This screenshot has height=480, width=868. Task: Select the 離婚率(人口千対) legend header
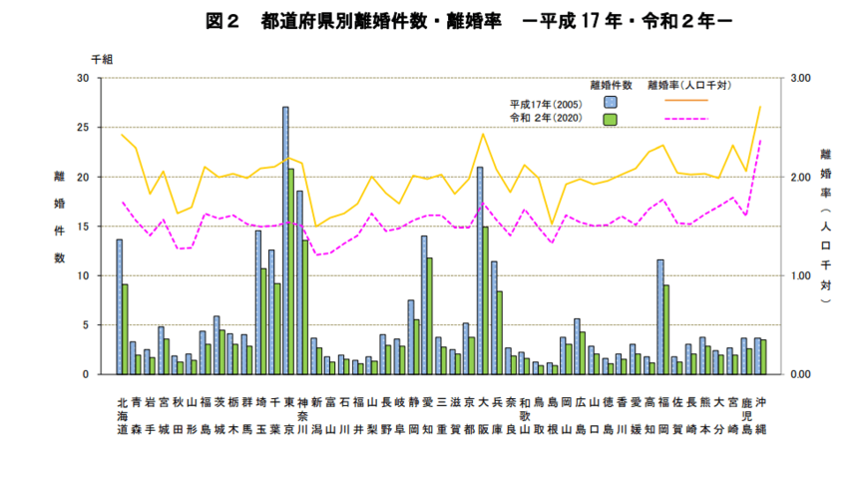690,85
